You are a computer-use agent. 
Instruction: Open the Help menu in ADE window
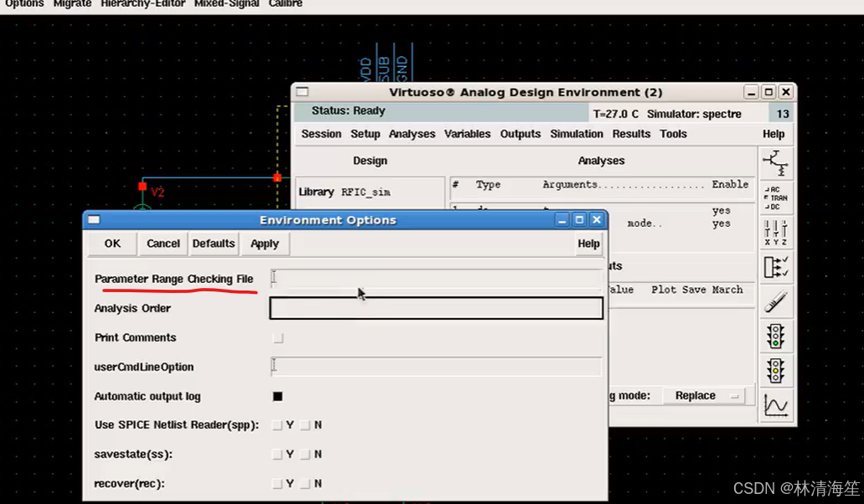773,134
